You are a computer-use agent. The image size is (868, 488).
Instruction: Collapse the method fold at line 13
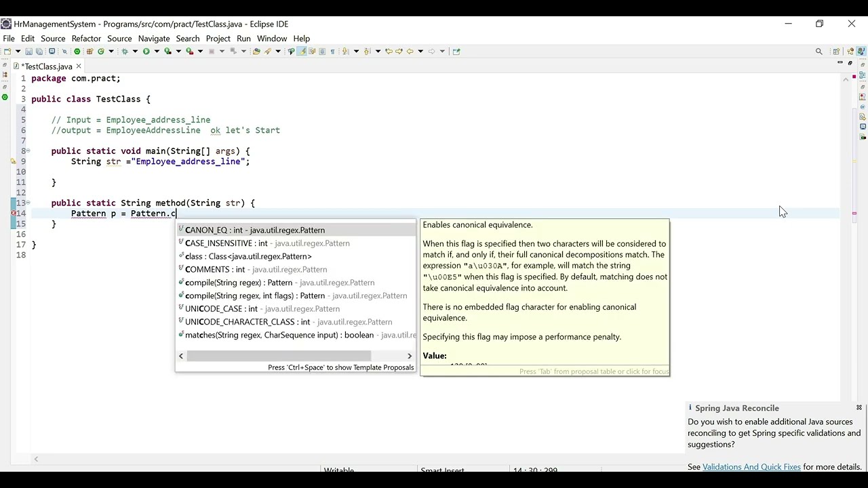click(x=28, y=203)
